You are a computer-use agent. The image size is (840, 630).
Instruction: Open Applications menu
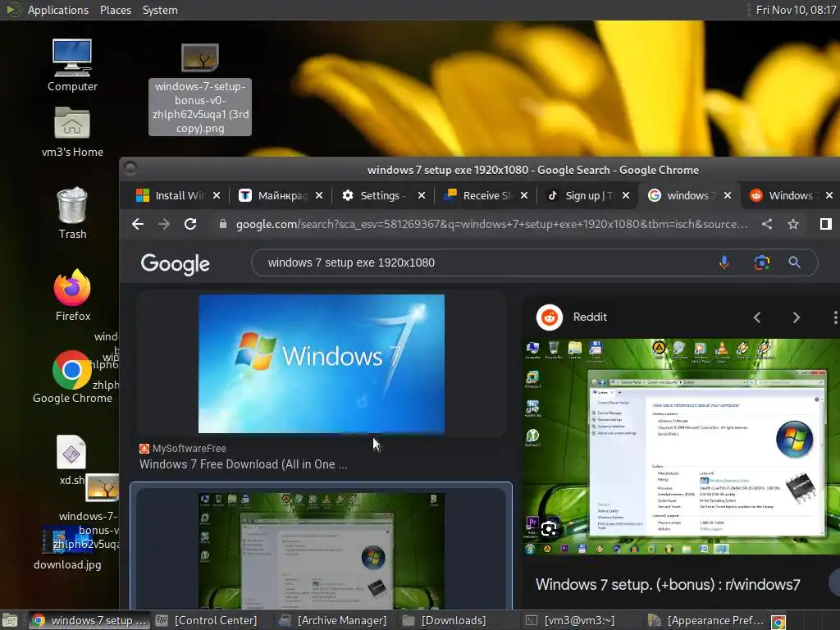pyautogui.click(x=58, y=10)
